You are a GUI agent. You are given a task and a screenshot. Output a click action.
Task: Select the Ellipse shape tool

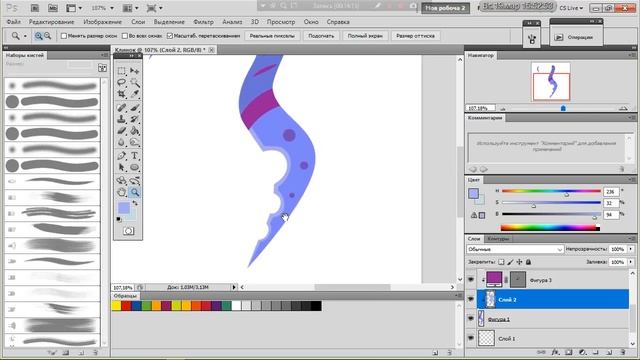134,167
